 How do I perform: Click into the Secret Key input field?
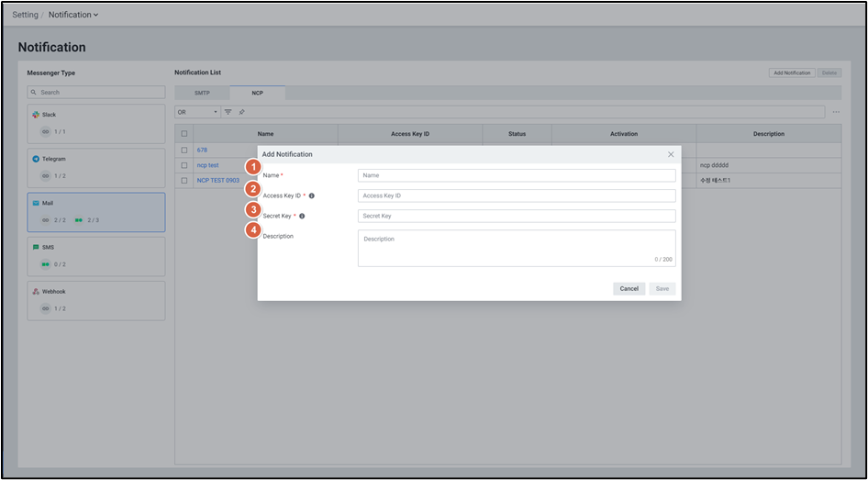(x=517, y=217)
